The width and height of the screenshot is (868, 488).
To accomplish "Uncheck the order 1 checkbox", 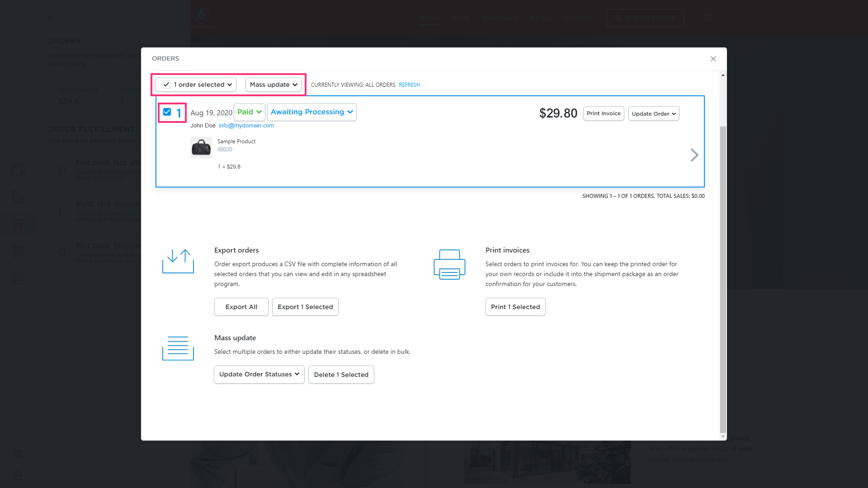I will click(x=167, y=112).
